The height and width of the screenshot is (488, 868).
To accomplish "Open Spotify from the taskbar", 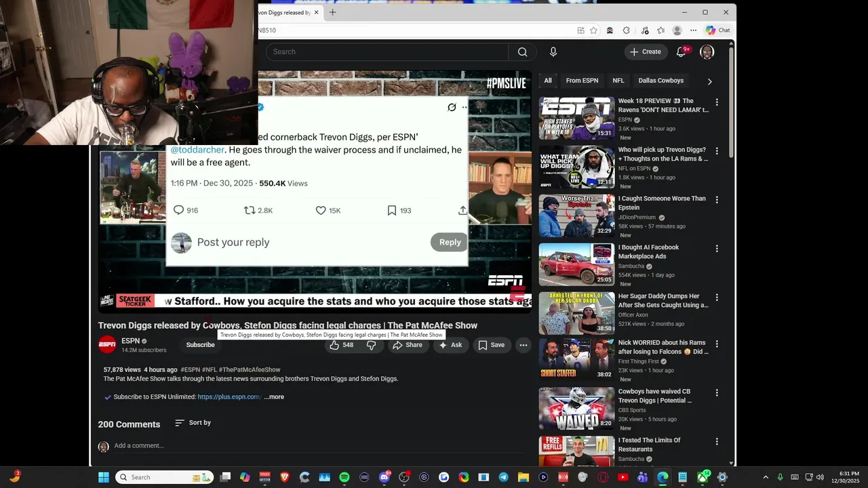I will pos(344,477).
